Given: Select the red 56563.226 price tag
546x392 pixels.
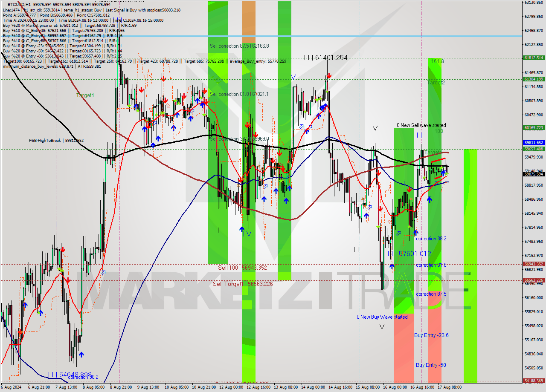Looking at the screenshot, I should click(534, 280).
